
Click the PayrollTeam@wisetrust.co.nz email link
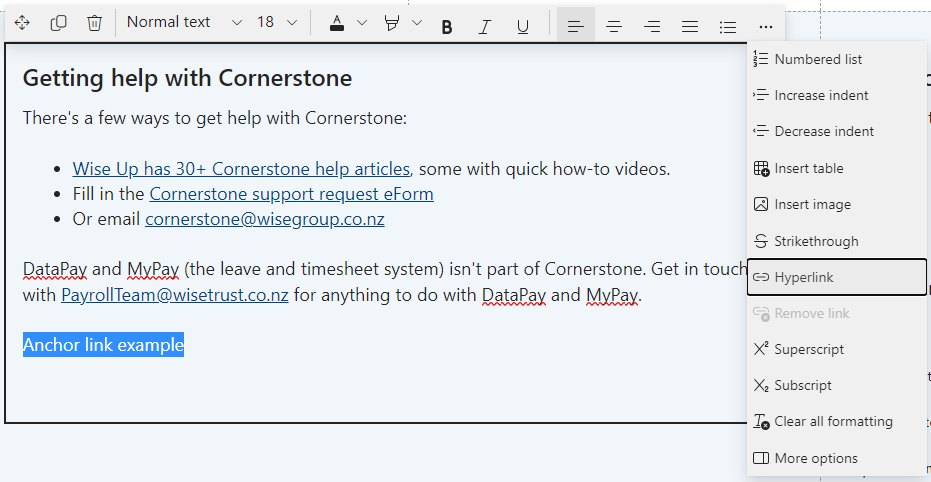pyautogui.click(x=175, y=295)
